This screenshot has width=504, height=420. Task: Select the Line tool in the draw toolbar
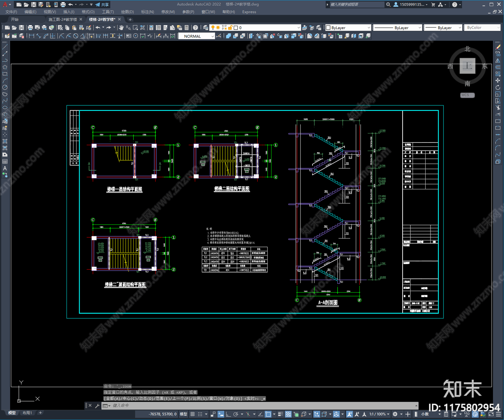tap(5, 47)
